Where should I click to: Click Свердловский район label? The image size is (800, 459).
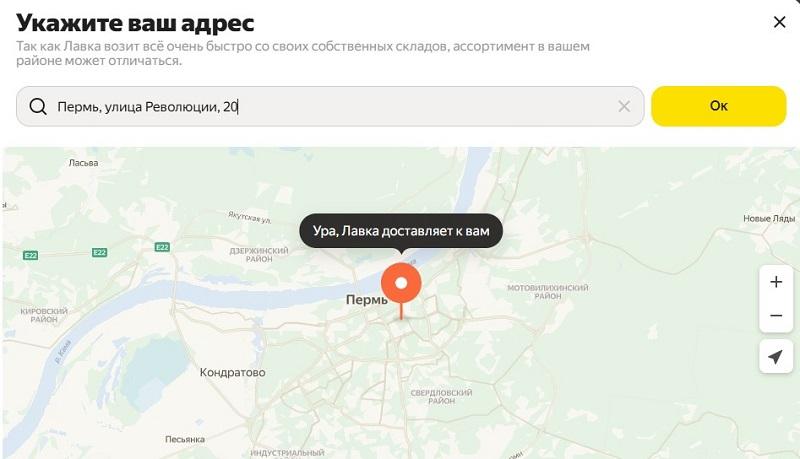tap(441, 397)
